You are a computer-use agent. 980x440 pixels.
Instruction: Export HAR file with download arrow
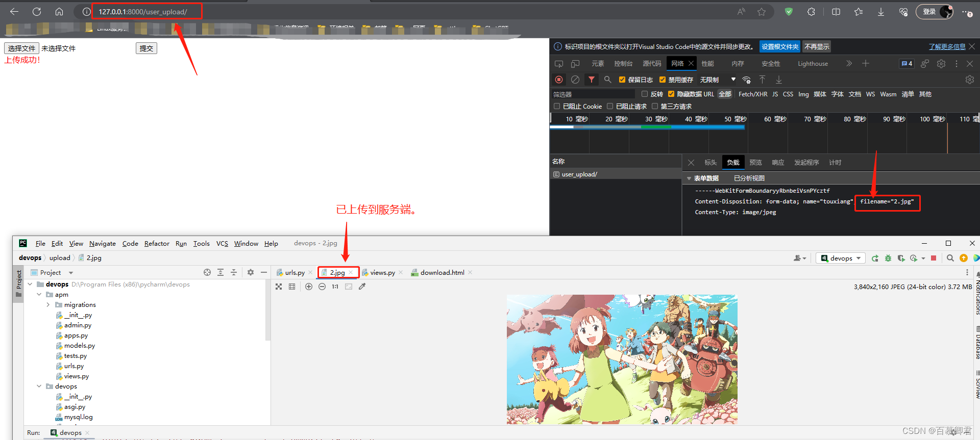pos(779,80)
